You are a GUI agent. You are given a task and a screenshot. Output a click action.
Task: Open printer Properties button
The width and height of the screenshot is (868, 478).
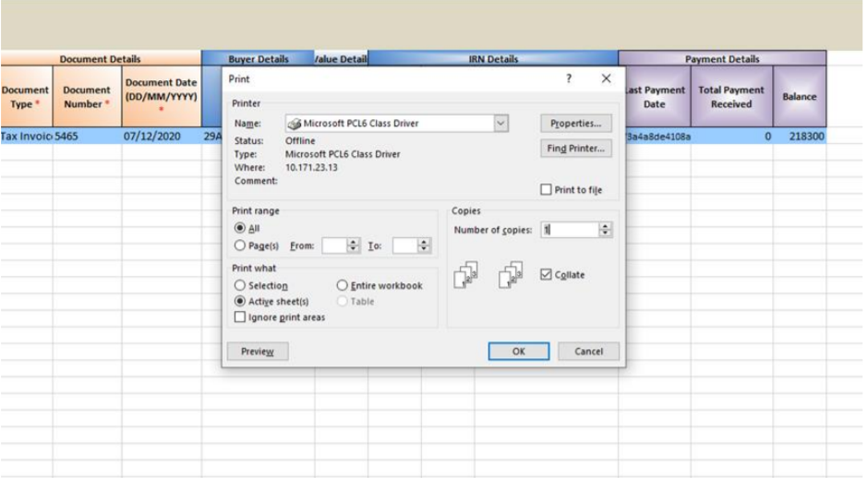point(575,124)
